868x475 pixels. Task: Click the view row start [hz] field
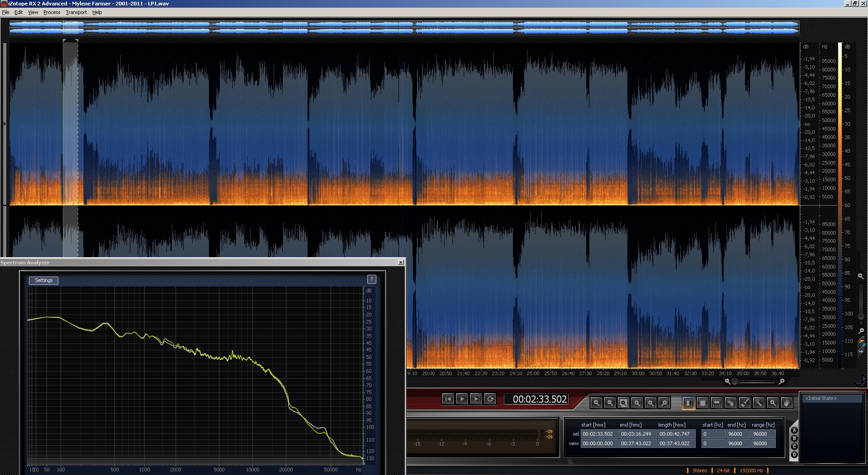pos(713,443)
